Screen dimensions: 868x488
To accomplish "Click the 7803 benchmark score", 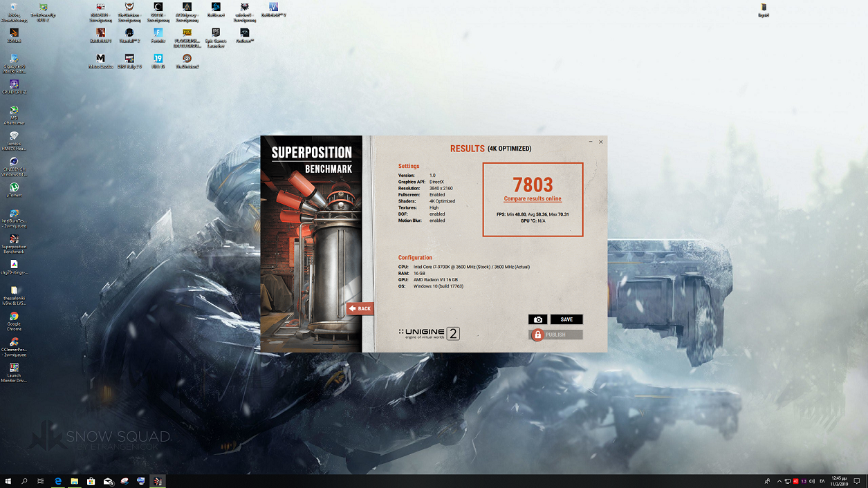I will (x=533, y=185).
